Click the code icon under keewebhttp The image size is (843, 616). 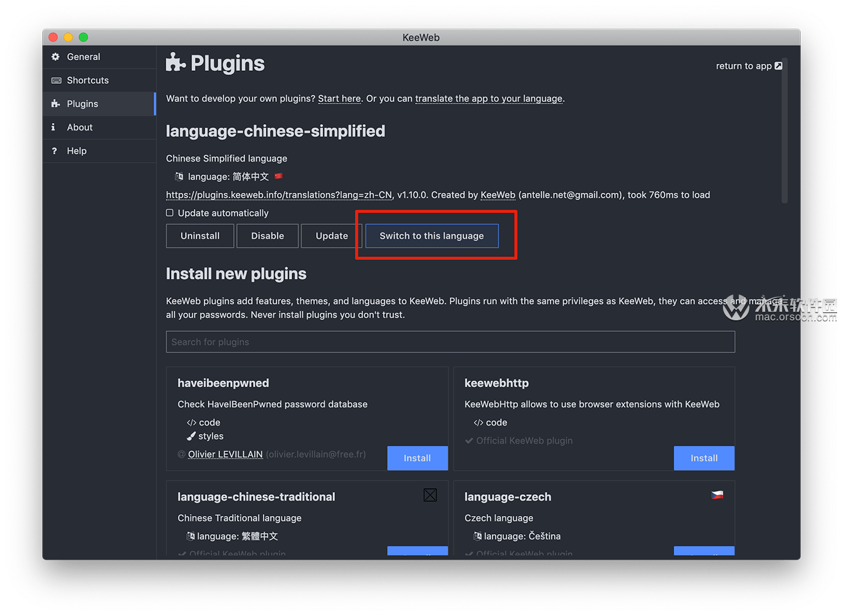coord(478,423)
